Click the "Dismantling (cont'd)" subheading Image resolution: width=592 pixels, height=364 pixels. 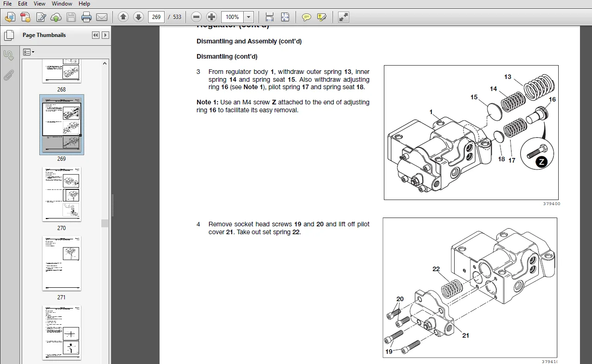pyautogui.click(x=227, y=56)
